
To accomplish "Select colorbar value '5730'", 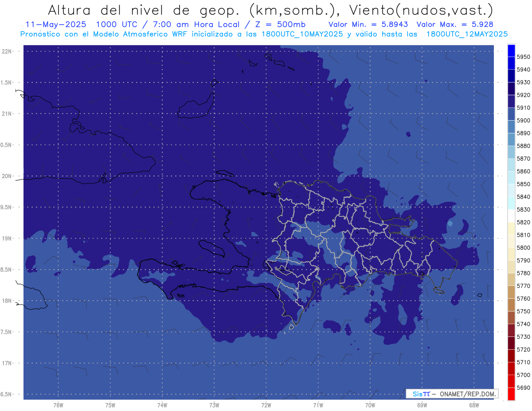I will tap(523, 337).
